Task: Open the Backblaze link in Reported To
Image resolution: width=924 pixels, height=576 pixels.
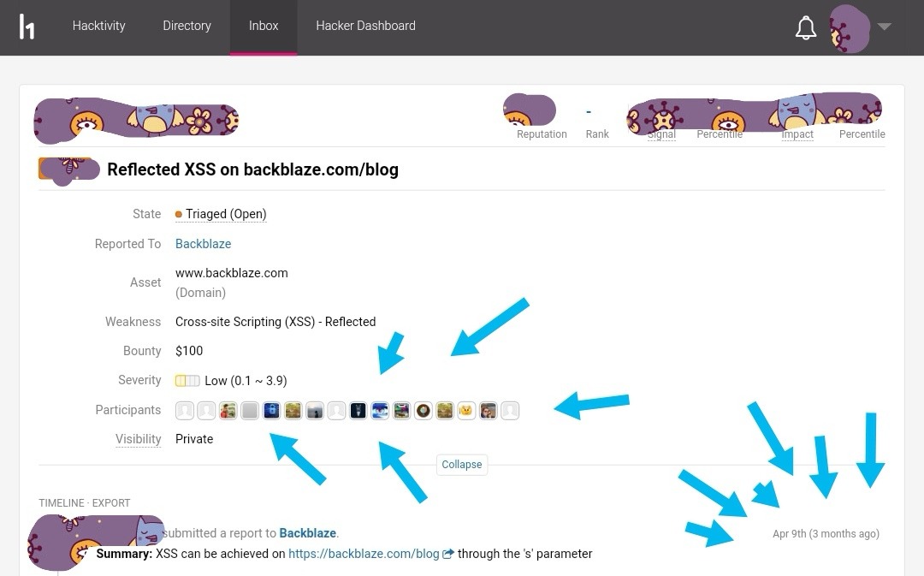Action: pyautogui.click(x=203, y=244)
